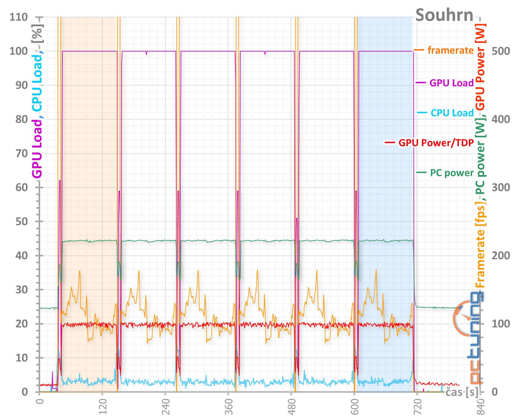
Task: Click the left axis label 100
Action: pos(19,51)
